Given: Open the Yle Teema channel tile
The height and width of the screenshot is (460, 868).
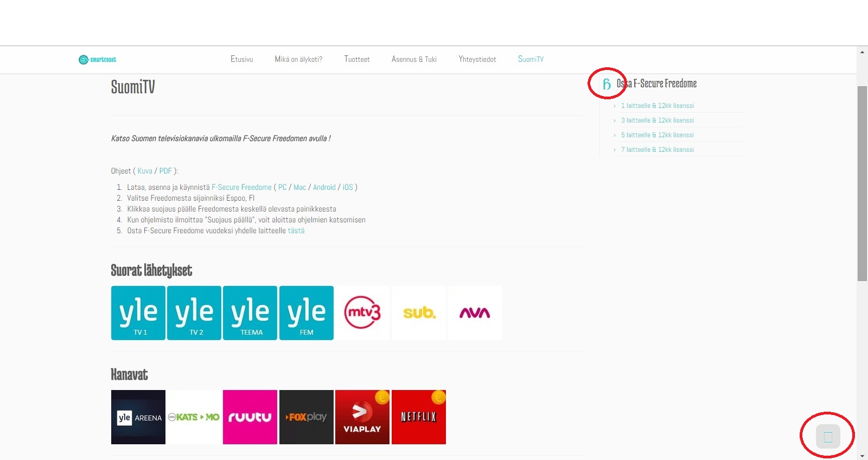Looking at the screenshot, I should click(x=250, y=313).
